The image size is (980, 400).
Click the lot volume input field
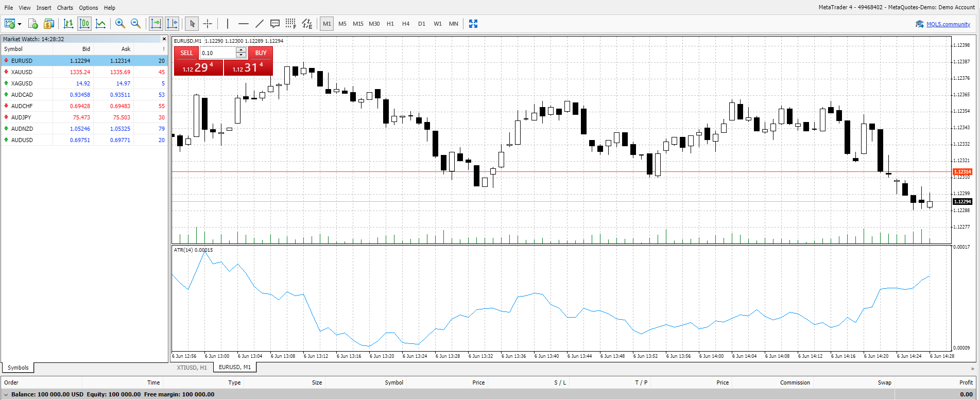[218, 53]
